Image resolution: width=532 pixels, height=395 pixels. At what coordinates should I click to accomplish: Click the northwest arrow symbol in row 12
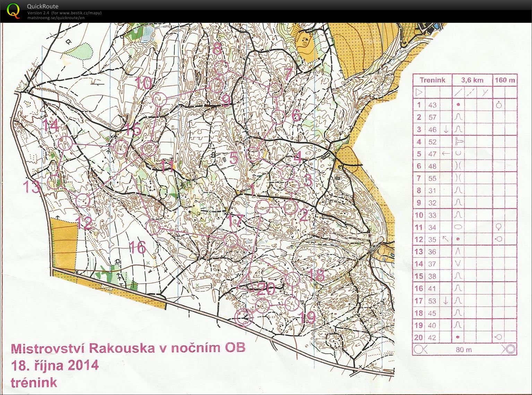tap(446, 239)
